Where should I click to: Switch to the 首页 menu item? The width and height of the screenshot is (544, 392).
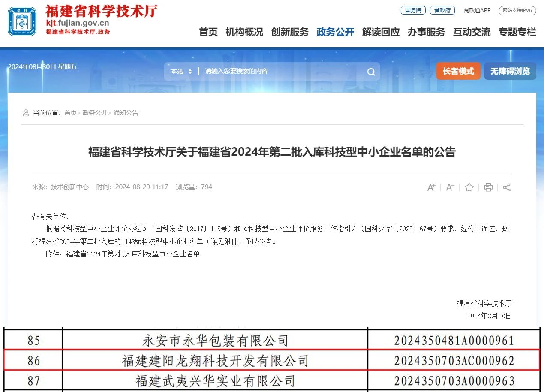[x=208, y=32]
